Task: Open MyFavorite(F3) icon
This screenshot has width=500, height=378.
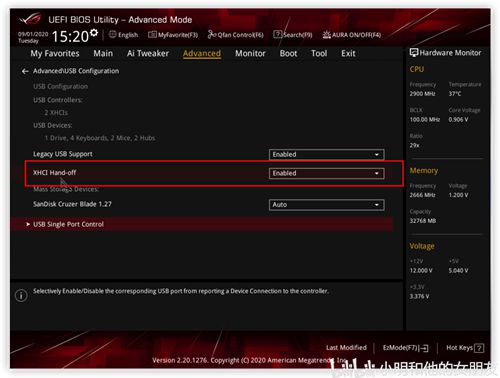Action: coord(152,35)
